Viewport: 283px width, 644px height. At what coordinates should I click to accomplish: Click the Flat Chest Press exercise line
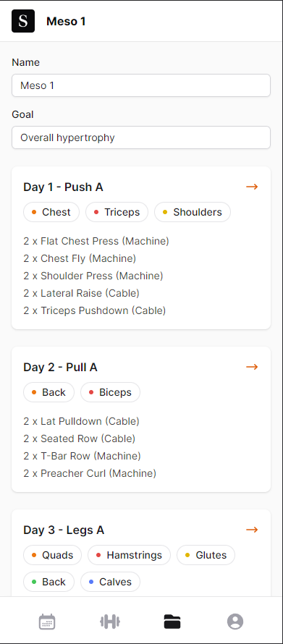[96, 241]
